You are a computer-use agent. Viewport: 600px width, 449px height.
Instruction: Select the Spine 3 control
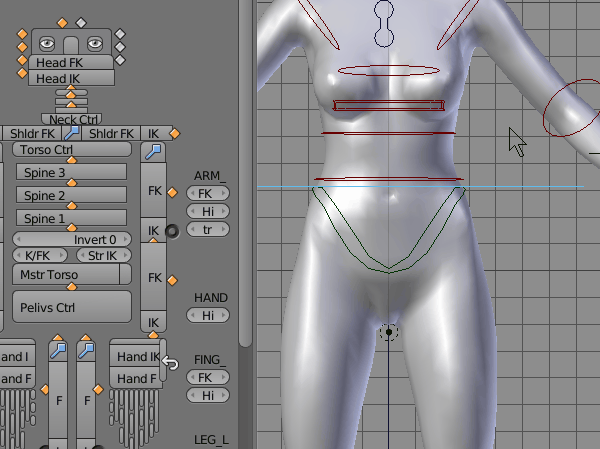(x=72, y=172)
